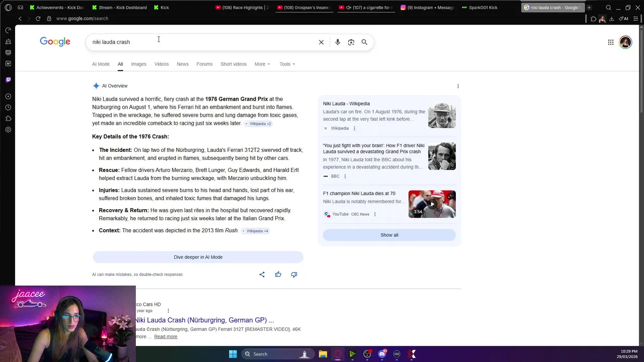Clear the search box with the X

pos(321,42)
